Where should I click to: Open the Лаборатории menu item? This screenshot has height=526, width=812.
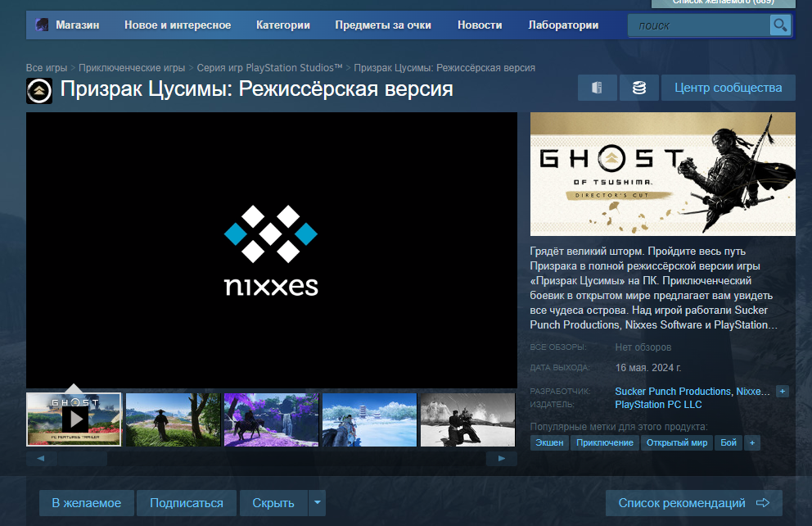tap(563, 25)
